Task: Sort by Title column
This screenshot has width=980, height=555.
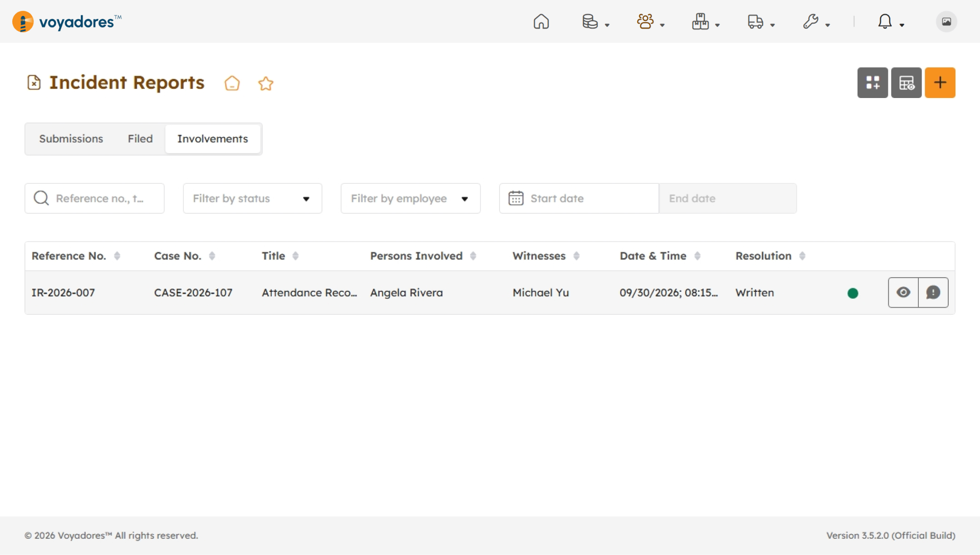Action: point(295,256)
